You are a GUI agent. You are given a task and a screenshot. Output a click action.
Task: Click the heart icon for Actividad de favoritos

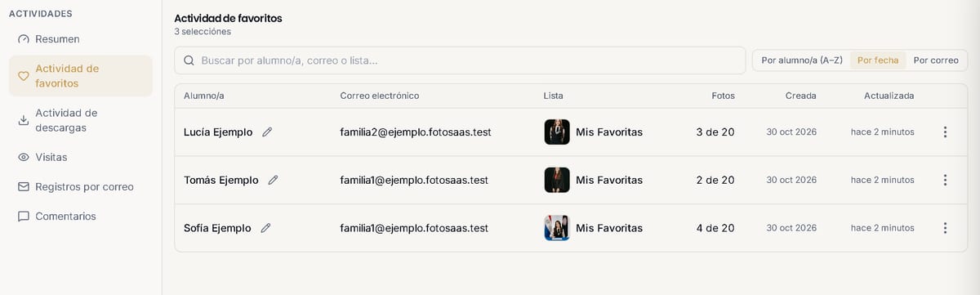click(24, 76)
